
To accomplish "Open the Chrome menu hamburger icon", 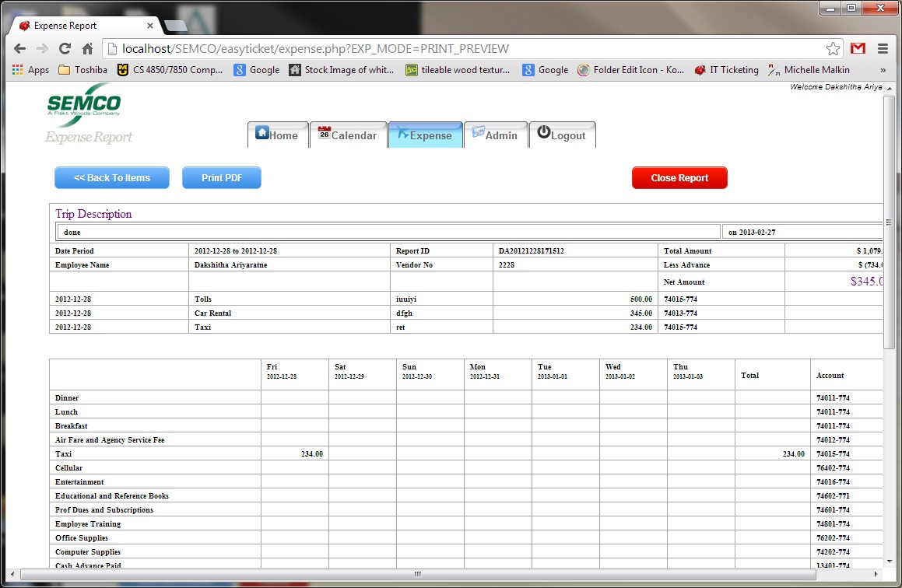I will tap(883, 48).
